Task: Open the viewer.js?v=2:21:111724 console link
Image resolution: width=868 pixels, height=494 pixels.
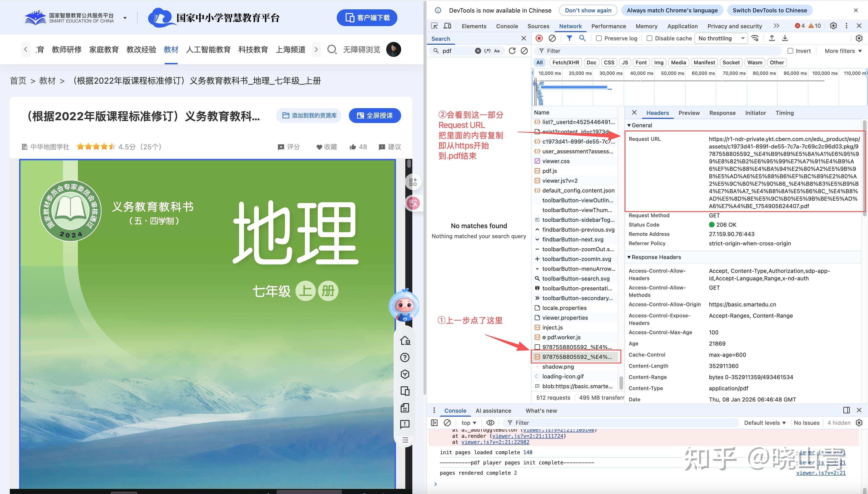Action: point(528,436)
